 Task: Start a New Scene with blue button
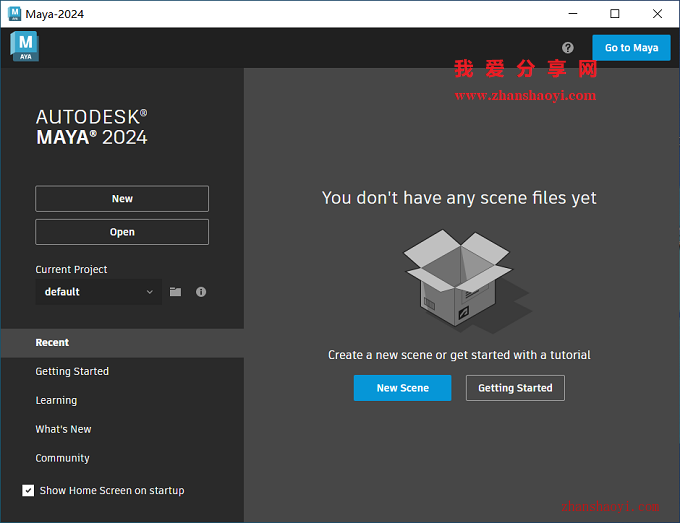pos(402,388)
